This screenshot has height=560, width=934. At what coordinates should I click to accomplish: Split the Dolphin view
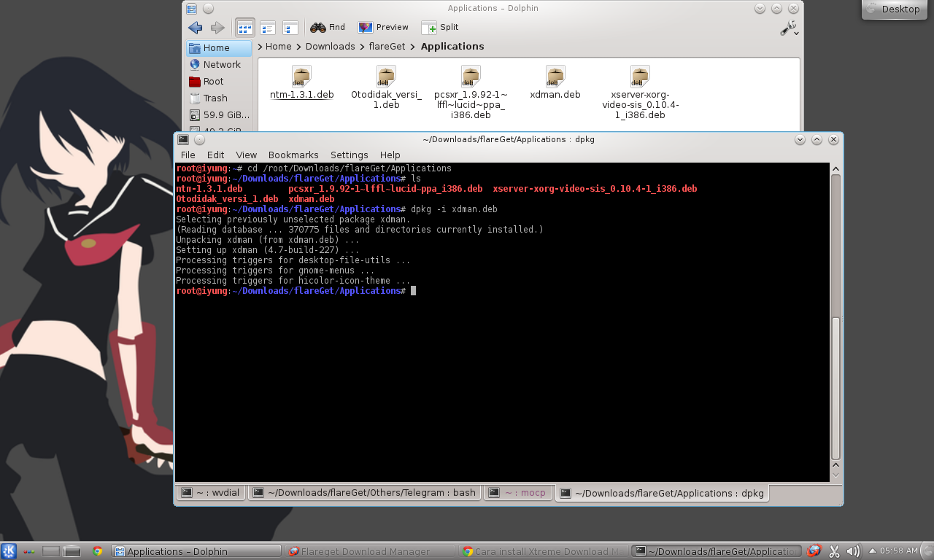pos(440,28)
